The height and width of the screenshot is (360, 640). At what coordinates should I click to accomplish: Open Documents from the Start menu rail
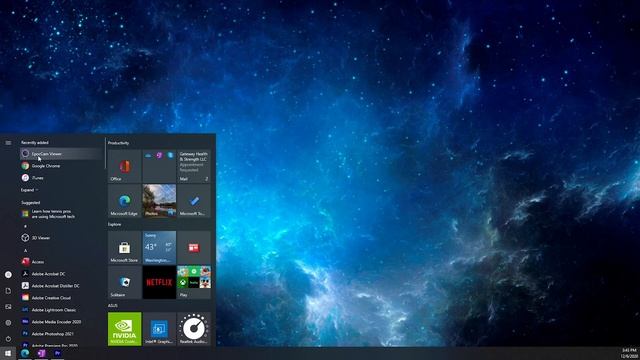(8, 291)
